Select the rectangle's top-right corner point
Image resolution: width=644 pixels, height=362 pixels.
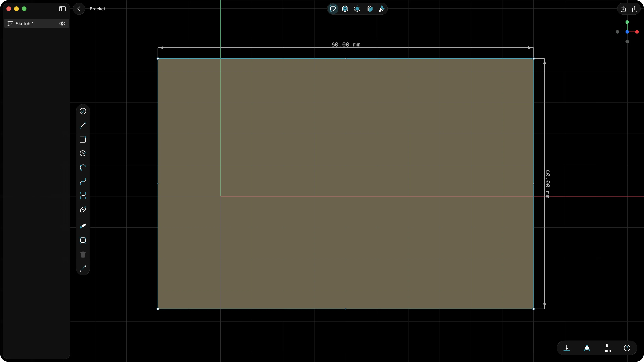point(533,59)
